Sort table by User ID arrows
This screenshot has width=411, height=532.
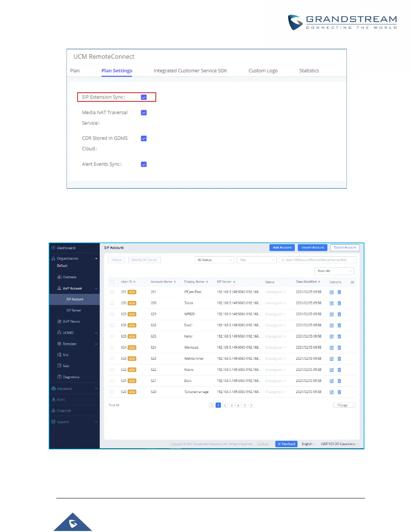(134, 282)
